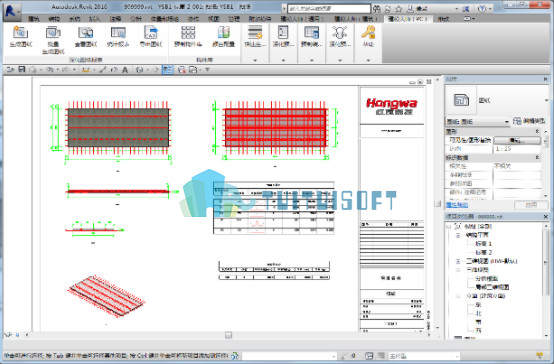The width and height of the screenshot is (554, 364).
Task: Expand the dropdown arrow under stacked bars panel
Action: [255, 60]
